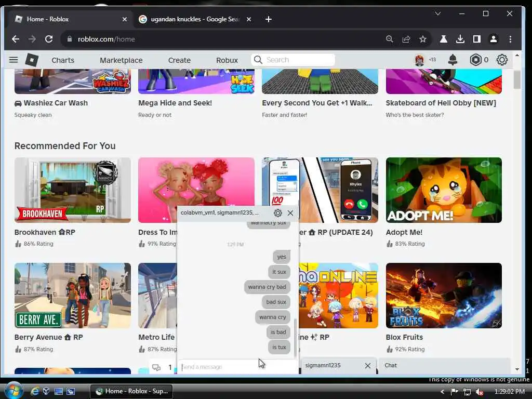
Task: Click the Home - Roblox taskbar button
Action: click(131, 391)
